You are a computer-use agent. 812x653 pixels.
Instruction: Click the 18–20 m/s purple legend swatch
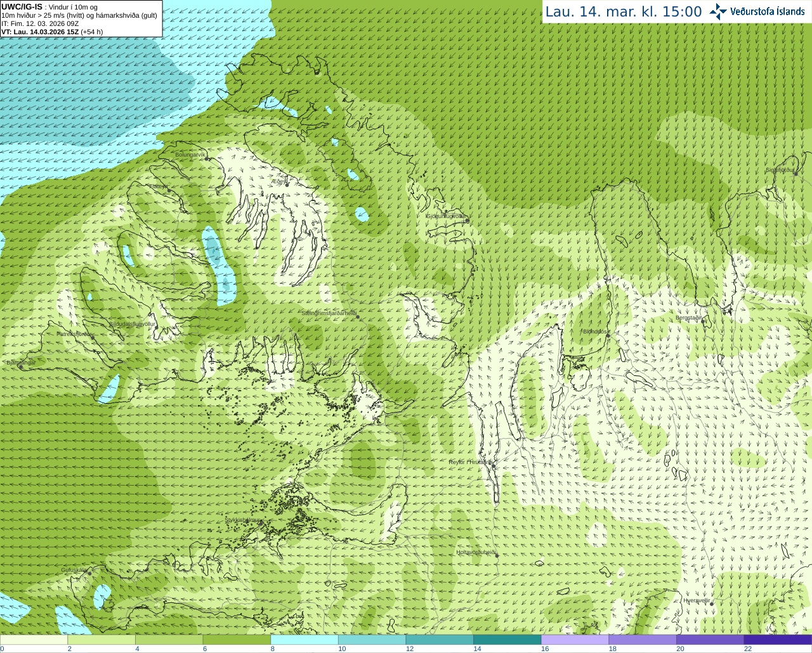[643, 640]
